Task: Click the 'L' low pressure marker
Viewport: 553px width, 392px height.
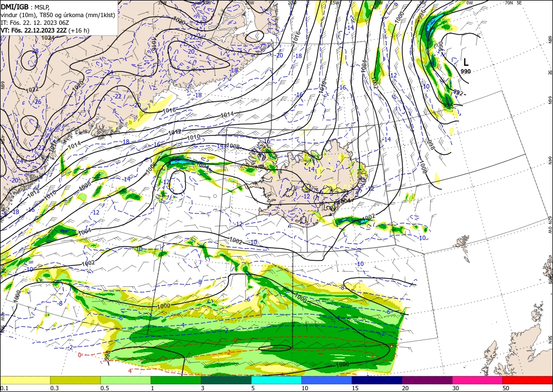Action: [x=466, y=62]
